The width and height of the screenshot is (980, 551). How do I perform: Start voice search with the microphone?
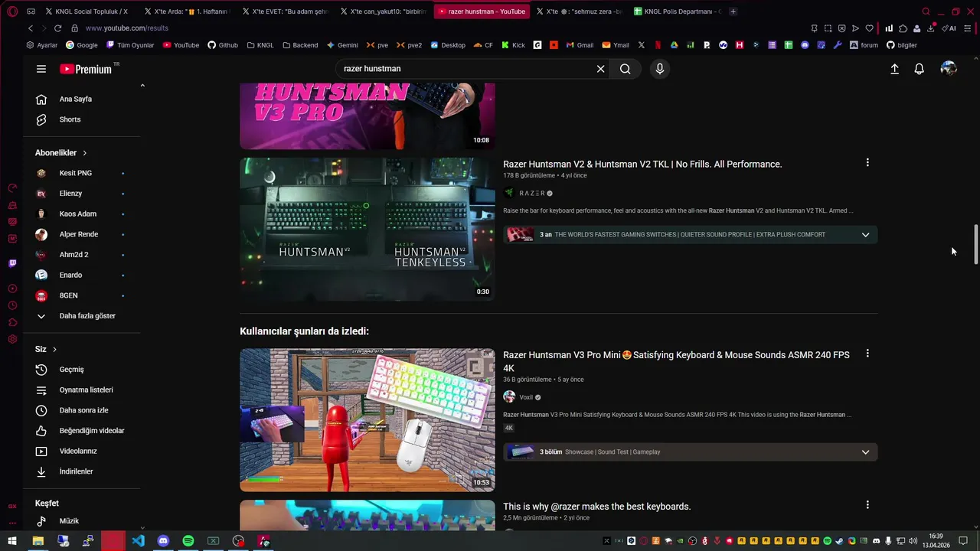tap(660, 69)
